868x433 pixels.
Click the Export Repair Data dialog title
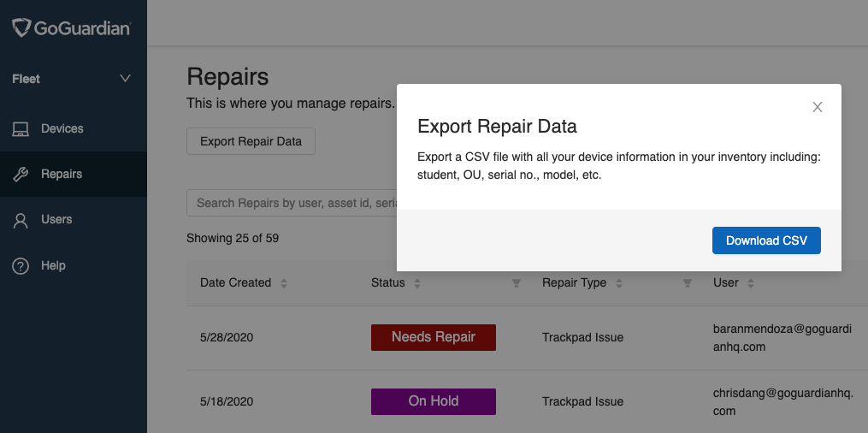point(497,127)
